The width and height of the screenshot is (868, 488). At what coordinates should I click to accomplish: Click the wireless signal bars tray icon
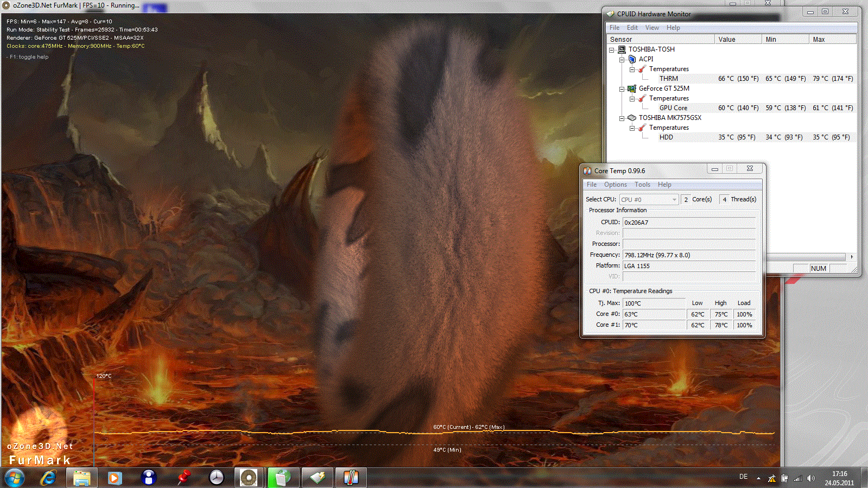(798, 478)
